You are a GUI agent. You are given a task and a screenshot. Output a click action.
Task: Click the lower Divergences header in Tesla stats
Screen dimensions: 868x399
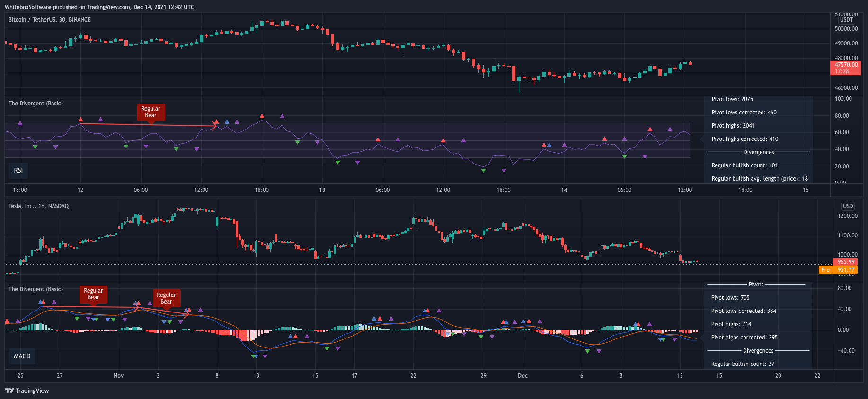(758, 351)
